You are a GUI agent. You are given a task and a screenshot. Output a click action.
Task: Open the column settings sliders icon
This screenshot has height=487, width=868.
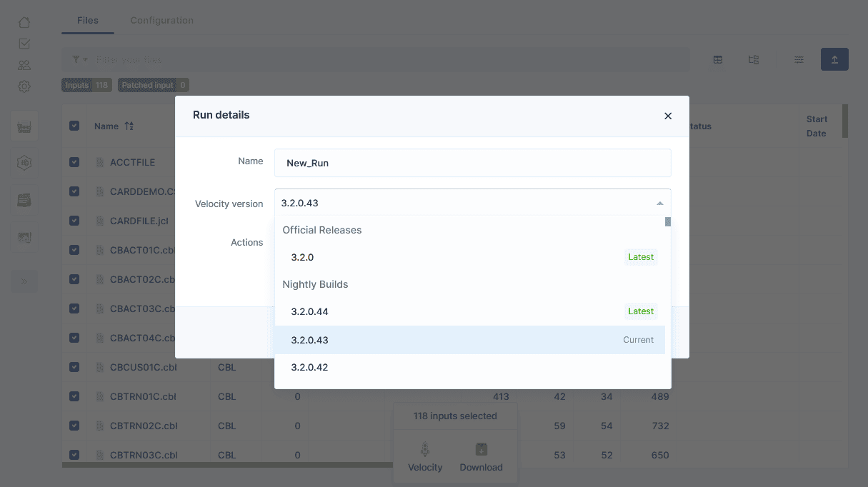799,60
